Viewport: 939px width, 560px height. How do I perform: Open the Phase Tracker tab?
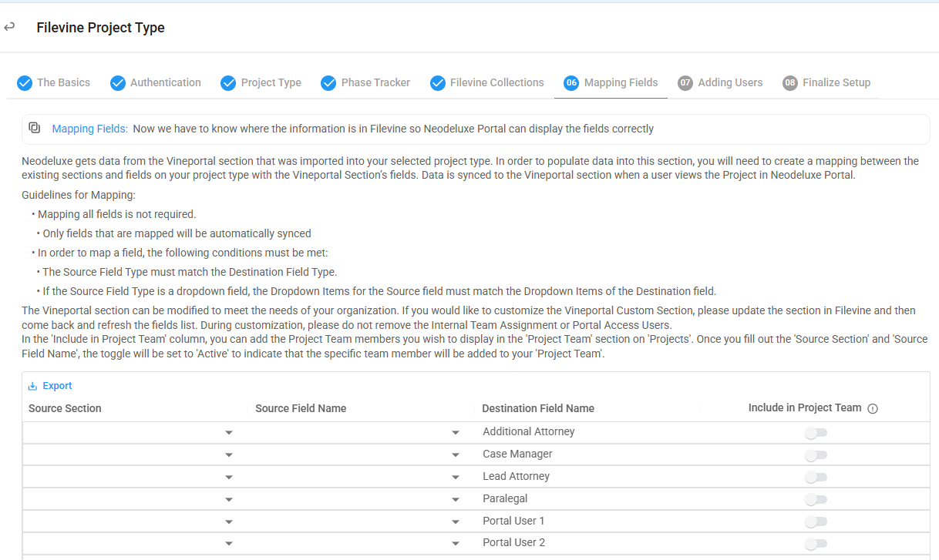(x=366, y=82)
